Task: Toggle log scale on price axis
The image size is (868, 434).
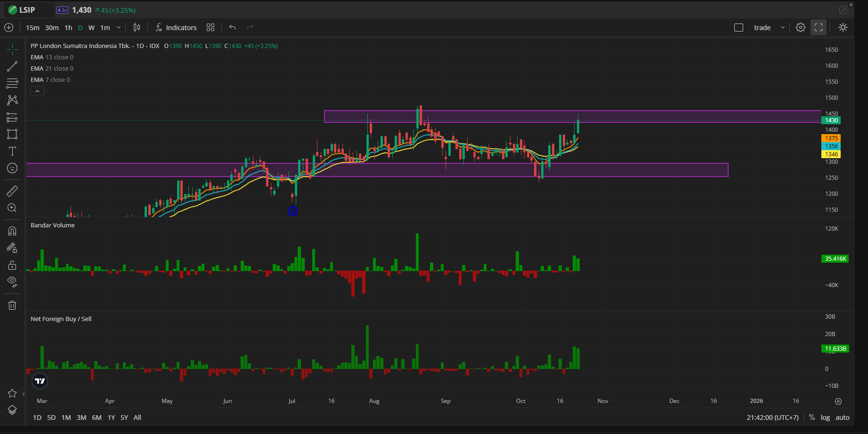Action: click(x=825, y=418)
